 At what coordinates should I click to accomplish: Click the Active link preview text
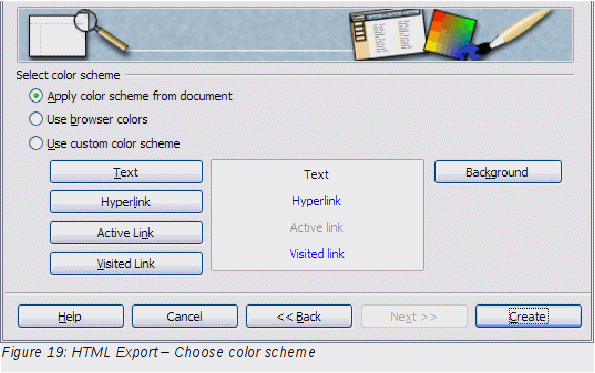[316, 227]
